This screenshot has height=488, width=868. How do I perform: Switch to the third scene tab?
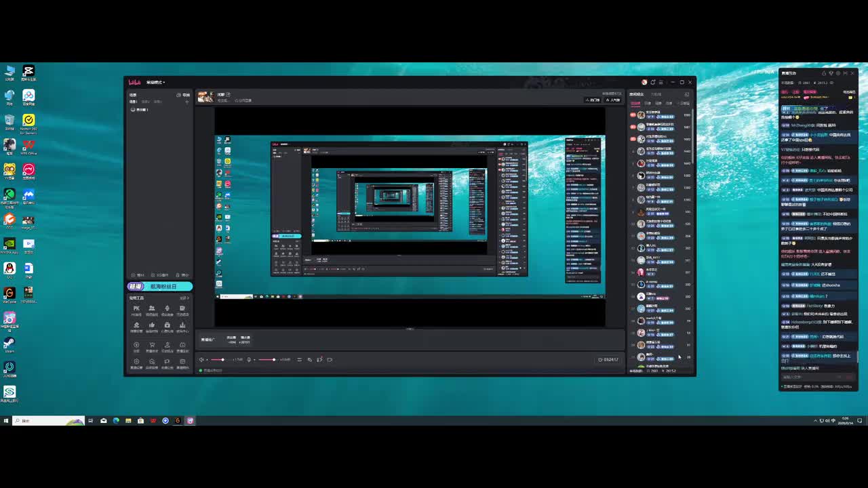(x=157, y=102)
